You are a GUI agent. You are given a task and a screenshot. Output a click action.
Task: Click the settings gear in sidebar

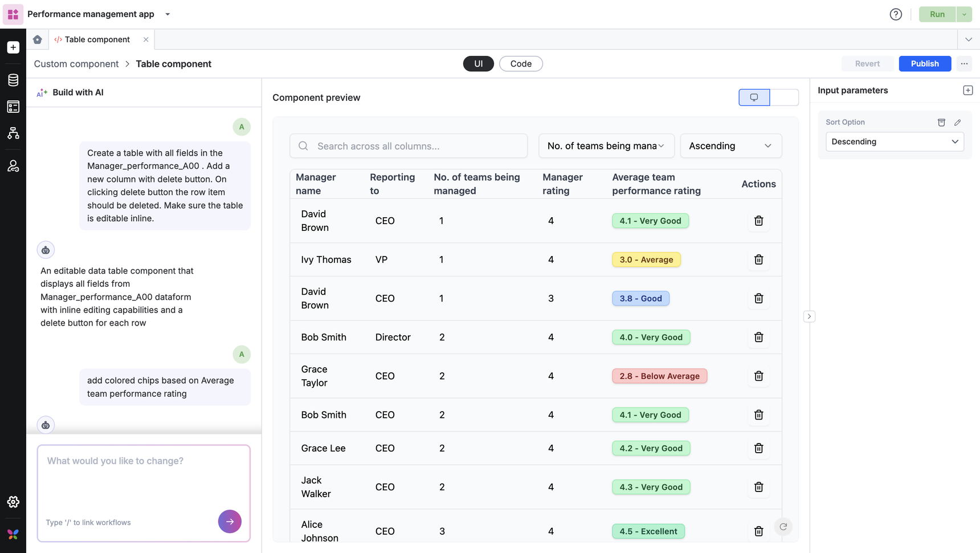13,502
